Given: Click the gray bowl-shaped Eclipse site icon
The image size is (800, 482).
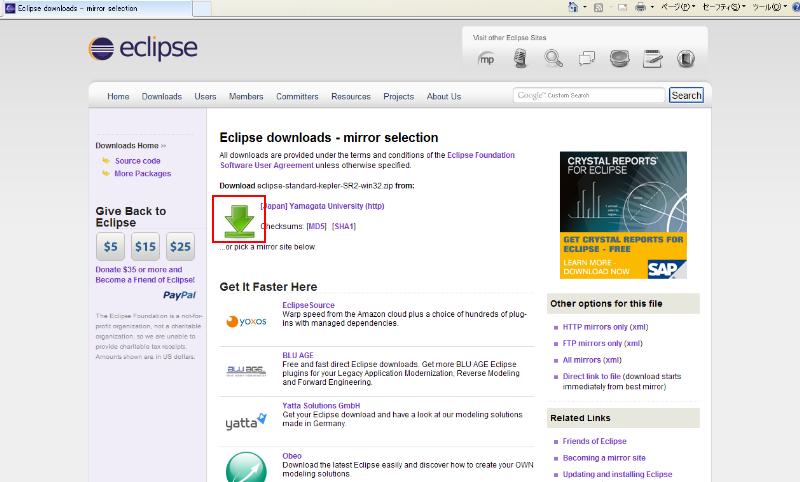Looking at the screenshot, I should 619,58.
